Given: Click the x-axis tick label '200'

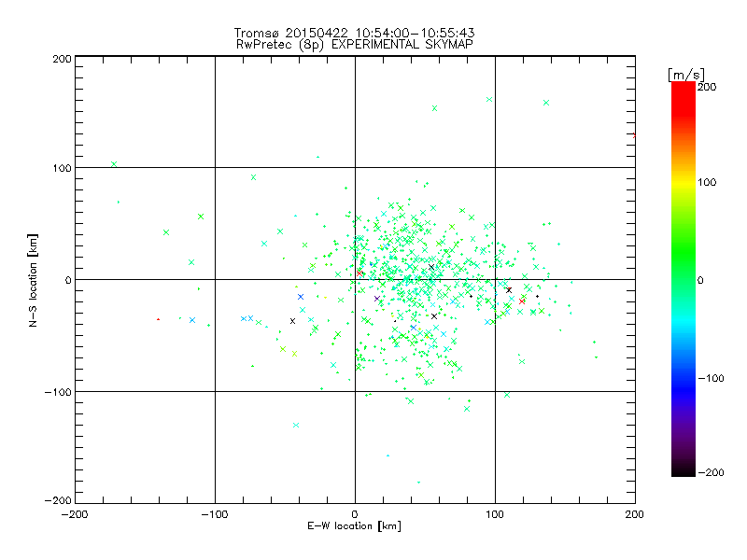Looking at the screenshot, I should point(635,514).
